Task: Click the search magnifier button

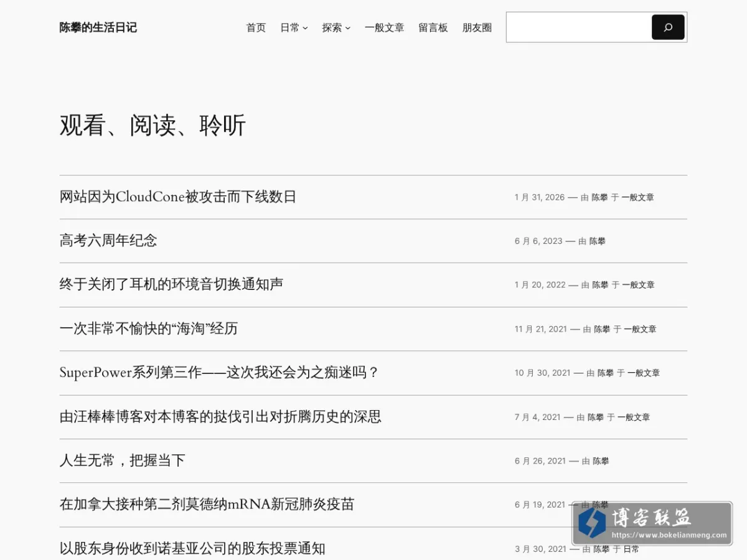Action: pyautogui.click(x=668, y=27)
